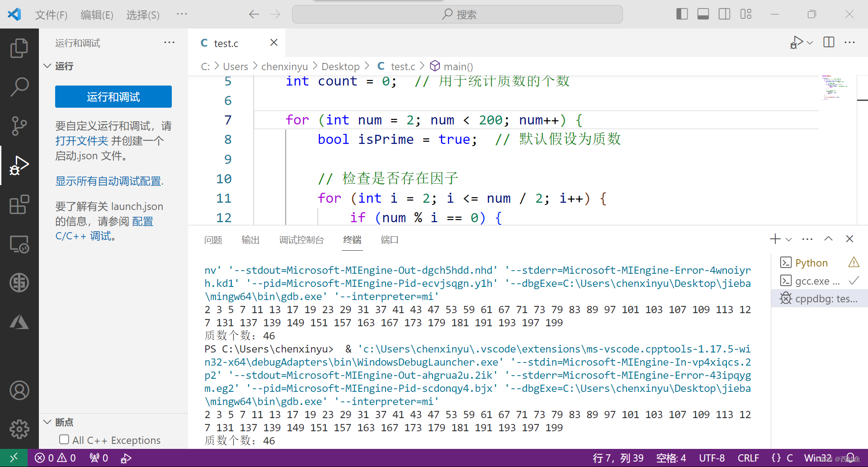Click the remote window indicator in status bar
Screen dimensions: 868x467
[14, 458]
